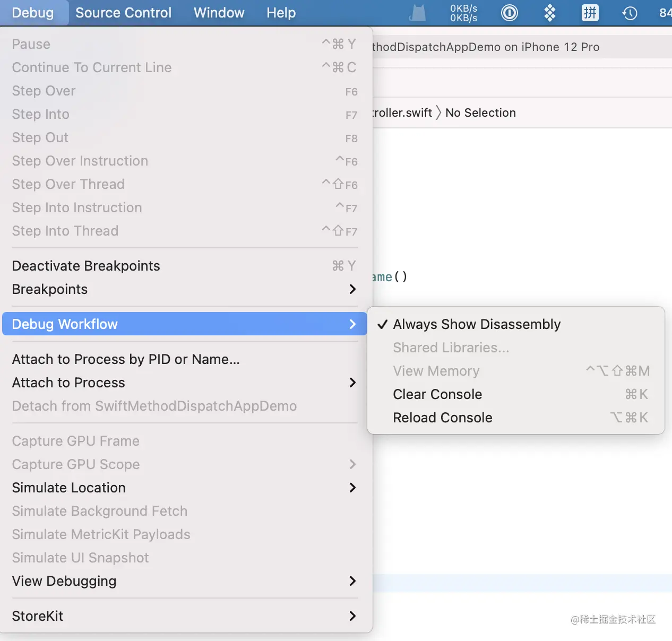Click Step Into Instruction item
Screen dimensions: 672x641
point(185,207)
